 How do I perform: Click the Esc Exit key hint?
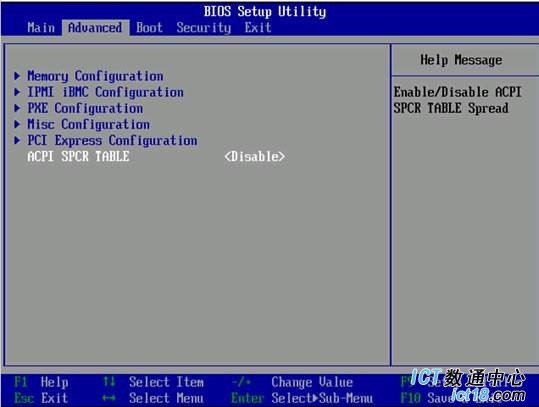click(x=41, y=398)
